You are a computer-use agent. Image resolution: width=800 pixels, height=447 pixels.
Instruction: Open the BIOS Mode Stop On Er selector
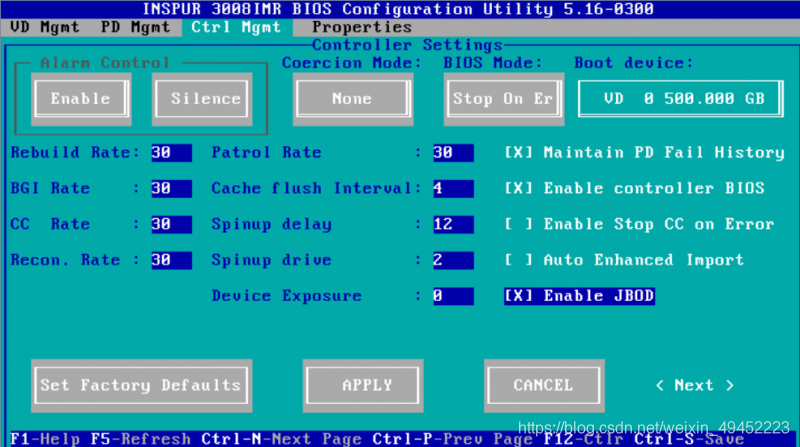[x=504, y=98]
